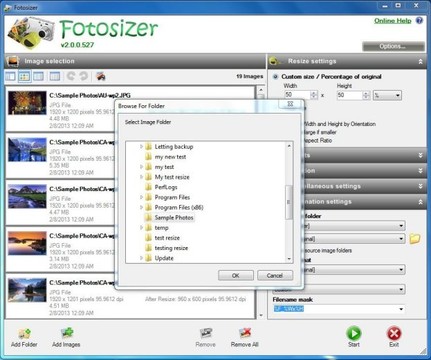Switch to the third view mode icon
The width and height of the screenshot is (431, 360).
[x=38, y=76]
